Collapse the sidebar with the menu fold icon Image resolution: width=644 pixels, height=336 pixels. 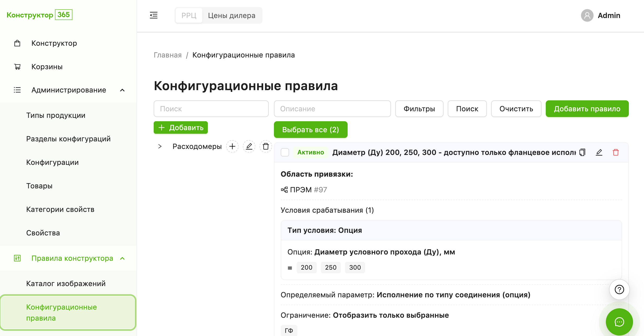tap(154, 15)
